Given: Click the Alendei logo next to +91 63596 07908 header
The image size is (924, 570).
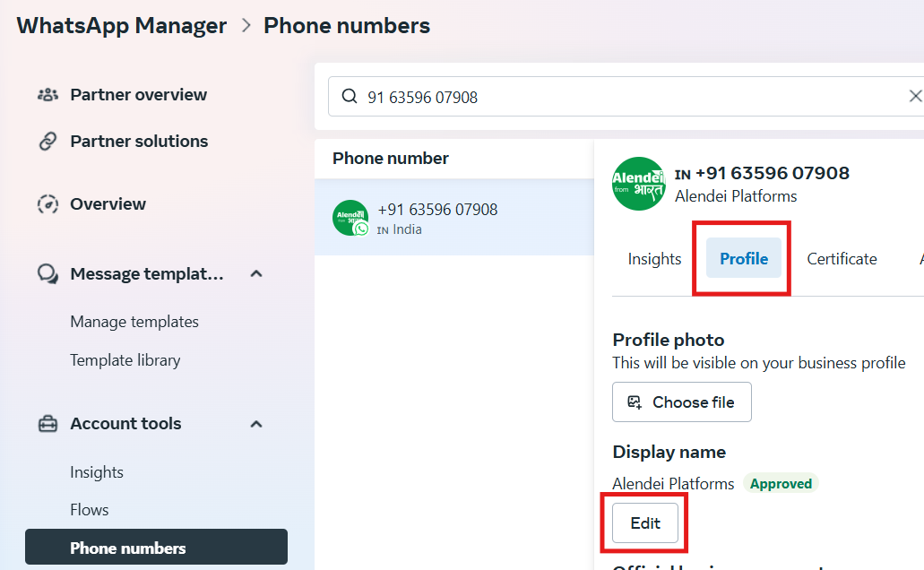Looking at the screenshot, I should click(x=639, y=184).
